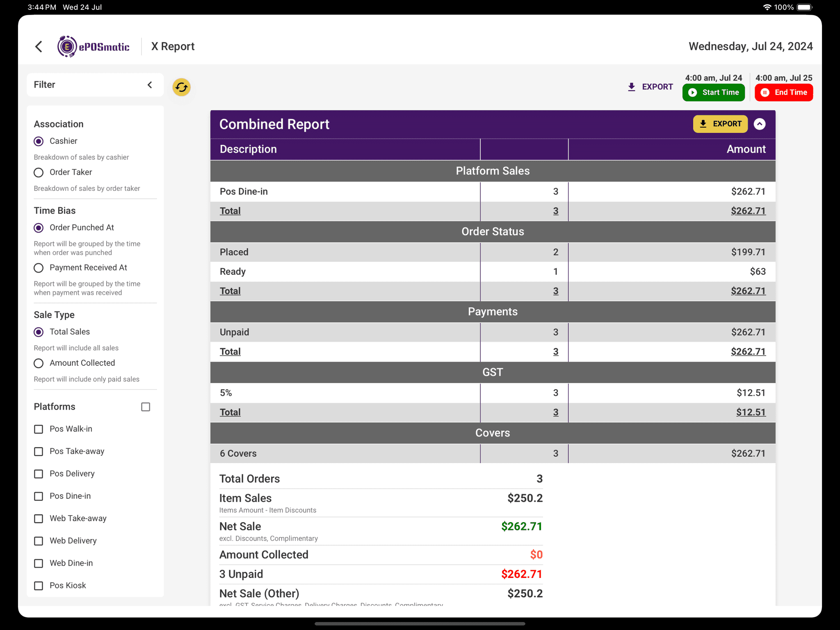This screenshot has height=630, width=840.
Task: Click the X Report title in the header
Action: point(172,46)
